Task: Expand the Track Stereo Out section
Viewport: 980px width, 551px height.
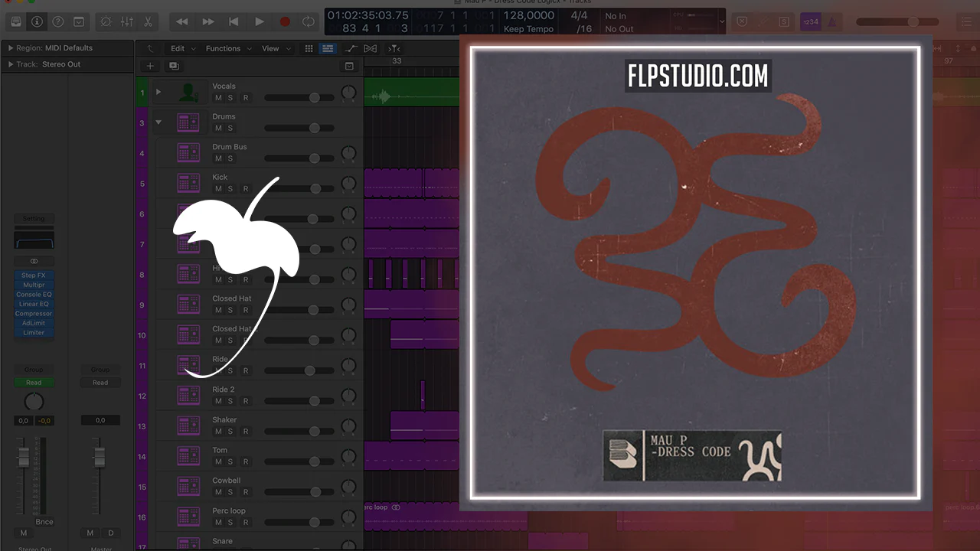Action: coord(11,64)
